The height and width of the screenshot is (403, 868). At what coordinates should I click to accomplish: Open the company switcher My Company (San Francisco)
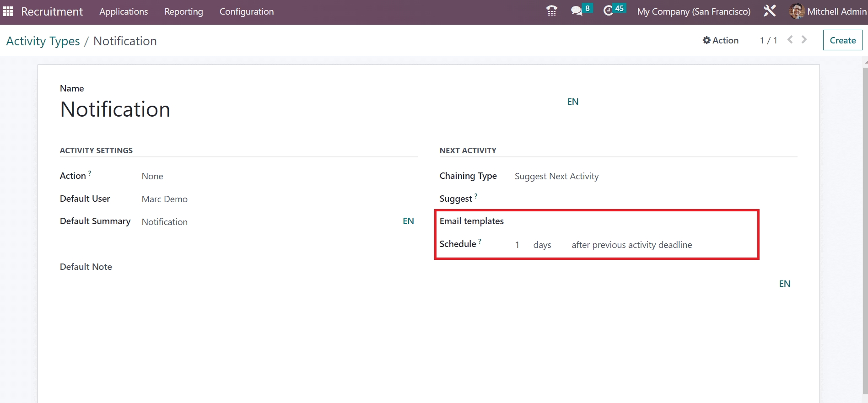click(x=694, y=11)
